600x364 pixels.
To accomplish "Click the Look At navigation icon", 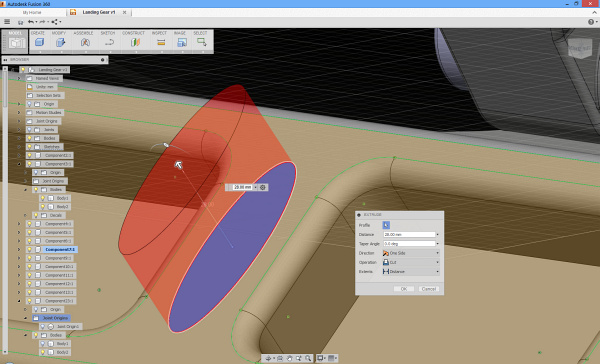I will tap(280, 358).
